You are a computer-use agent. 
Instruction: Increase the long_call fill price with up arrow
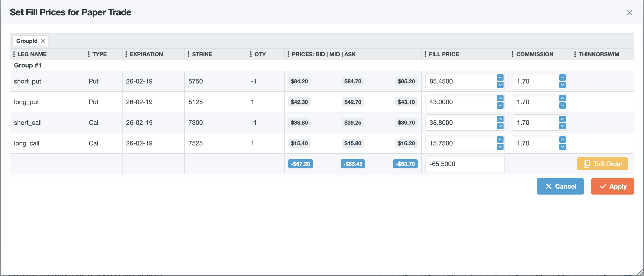(x=500, y=139)
